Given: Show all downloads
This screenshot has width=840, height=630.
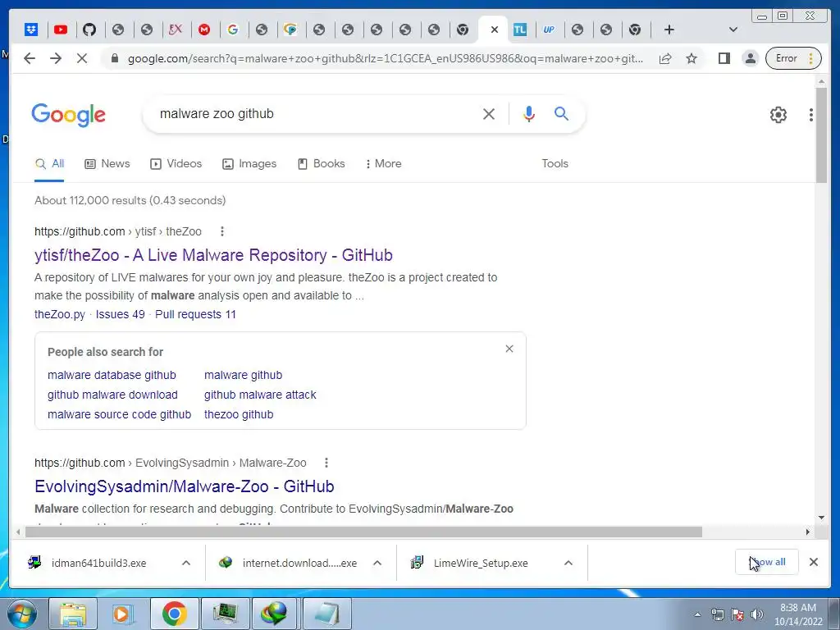Looking at the screenshot, I should 767,562.
